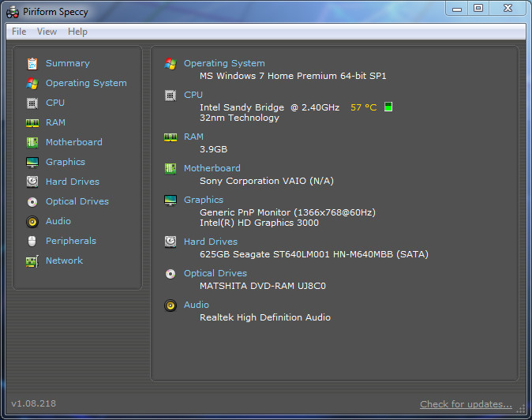The width and height of the screenshot is (532, 420).
Task: Click the 32nm Technology text
Action: pyautogui.click(x=239, y=118)
